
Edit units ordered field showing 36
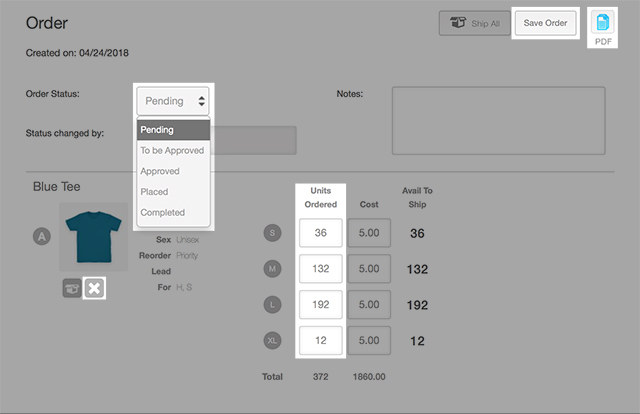[320, 233]
